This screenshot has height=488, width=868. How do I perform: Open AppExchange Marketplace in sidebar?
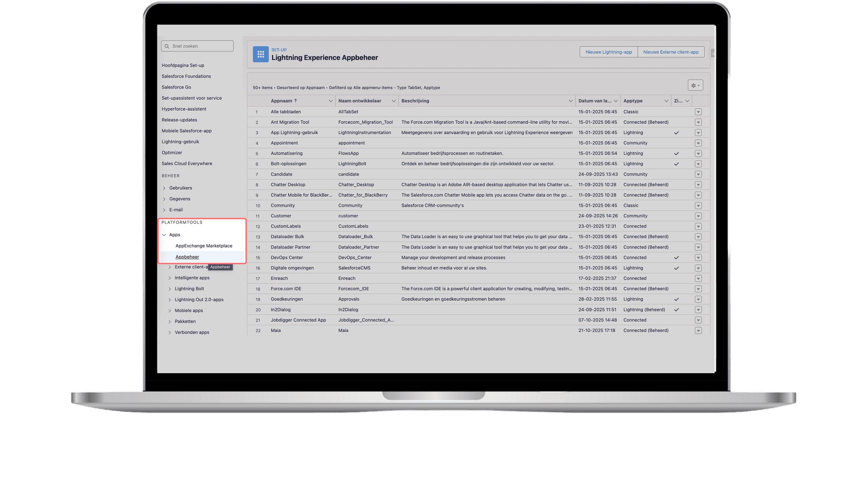[x=204, y=246]
